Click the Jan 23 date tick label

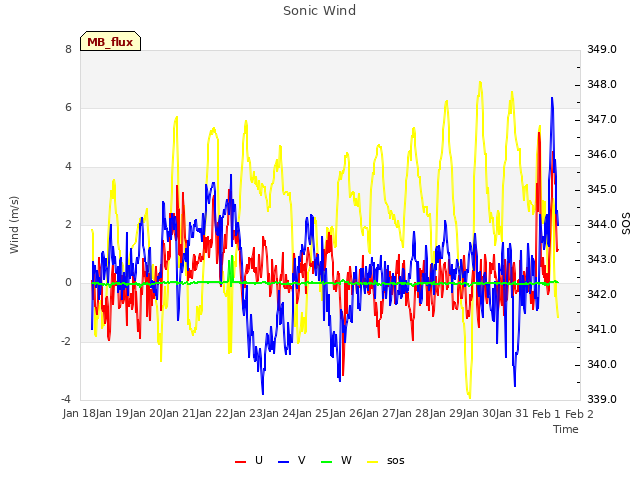(246, 414)
